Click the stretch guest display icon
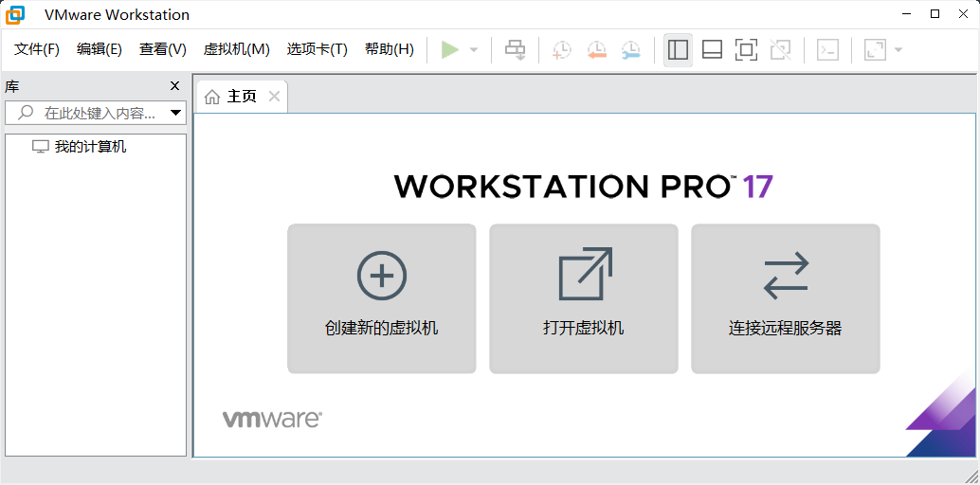Screen dimensions: 980x485 [875, 50]
